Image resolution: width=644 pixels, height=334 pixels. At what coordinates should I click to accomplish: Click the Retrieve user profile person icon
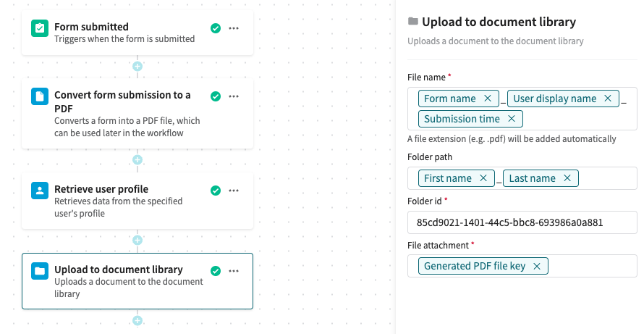[x=39, y=191]
